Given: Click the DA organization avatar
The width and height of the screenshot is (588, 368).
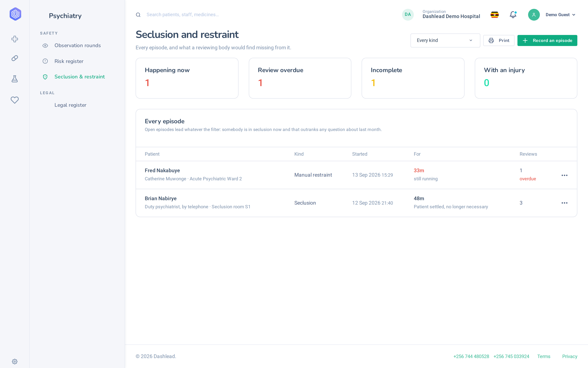Looking at the screenshot, I should pyautogui.click(x=408, y=15).
